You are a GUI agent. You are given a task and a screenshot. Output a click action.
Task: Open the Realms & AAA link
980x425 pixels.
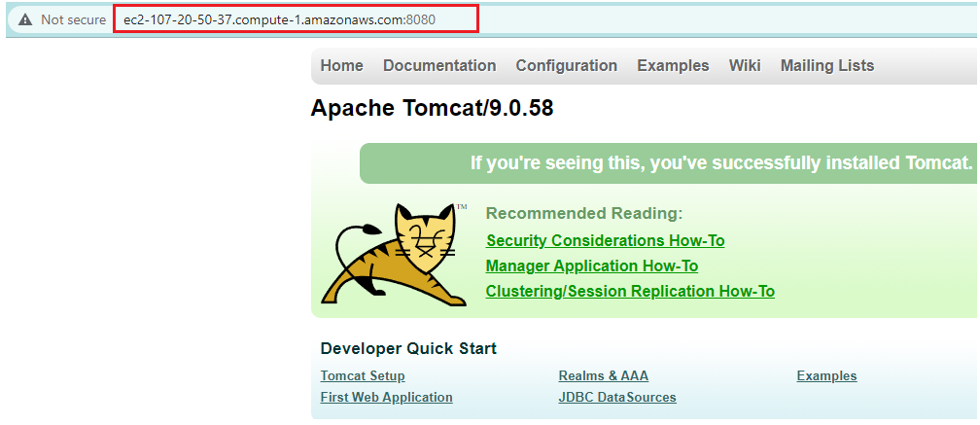click(603, 376)
